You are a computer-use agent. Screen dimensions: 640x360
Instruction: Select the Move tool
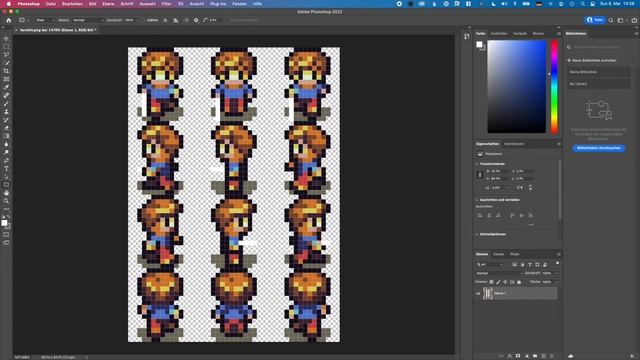6,39
